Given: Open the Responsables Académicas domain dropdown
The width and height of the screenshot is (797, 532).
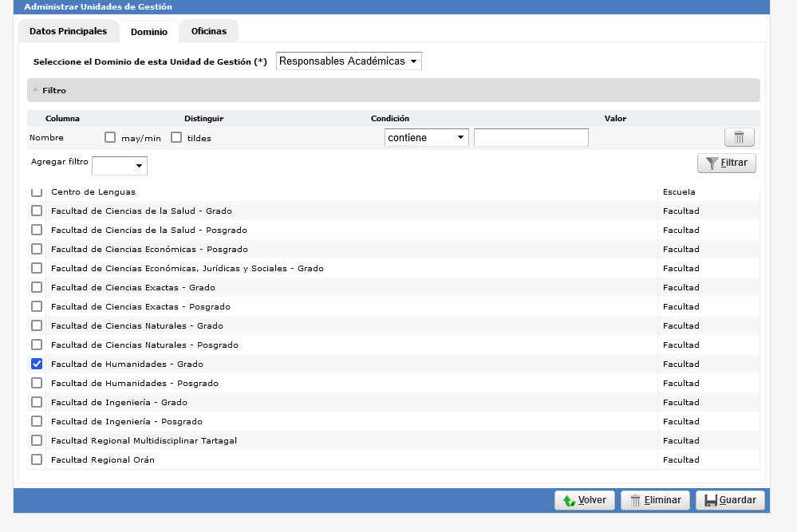Looking at the screenshot, I should tap(349, 61).
